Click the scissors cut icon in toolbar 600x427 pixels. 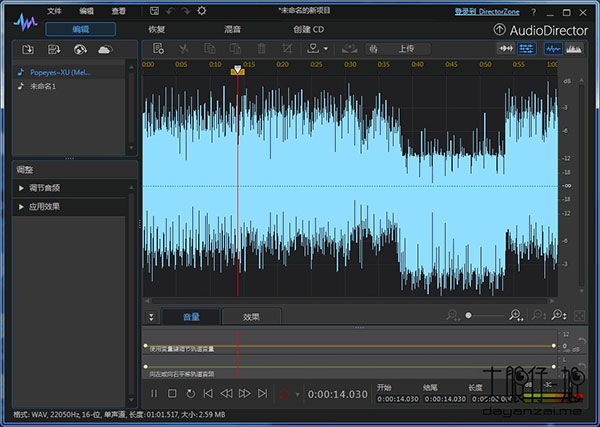coord(184,48)
